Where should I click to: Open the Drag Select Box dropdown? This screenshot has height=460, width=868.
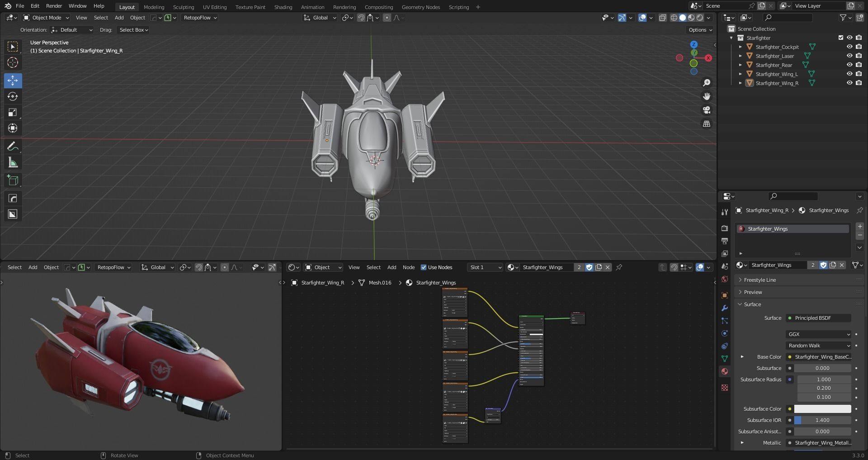pyautogui.click(x=133, y=30)
